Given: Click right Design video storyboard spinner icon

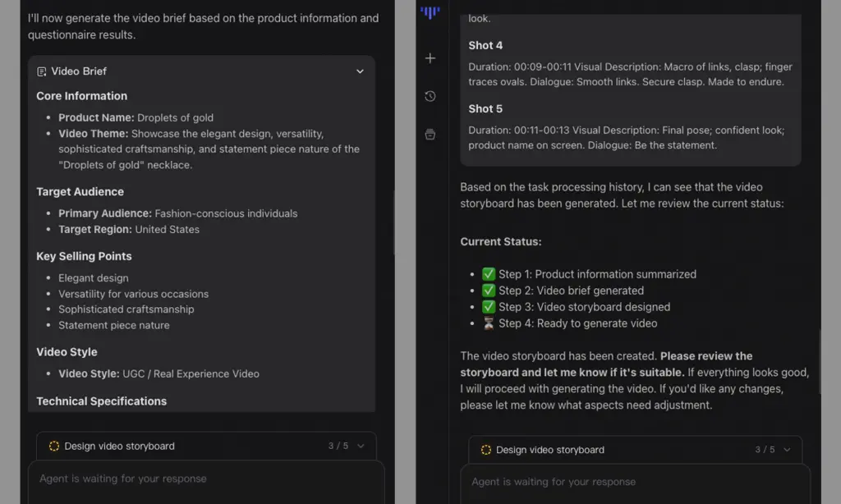Looking at the screenshot, I should pyautogui.click(x=486, y=450).
